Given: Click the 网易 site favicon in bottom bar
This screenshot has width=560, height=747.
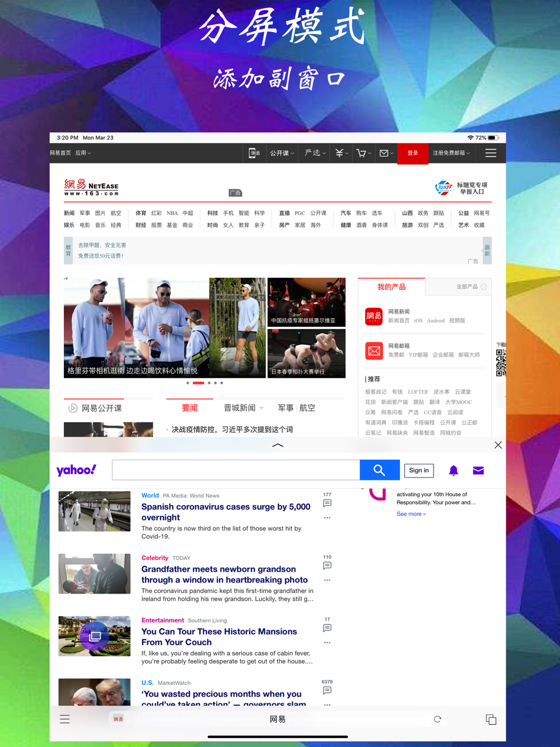Looking at the screenshot, I should (x=118, y=719).
